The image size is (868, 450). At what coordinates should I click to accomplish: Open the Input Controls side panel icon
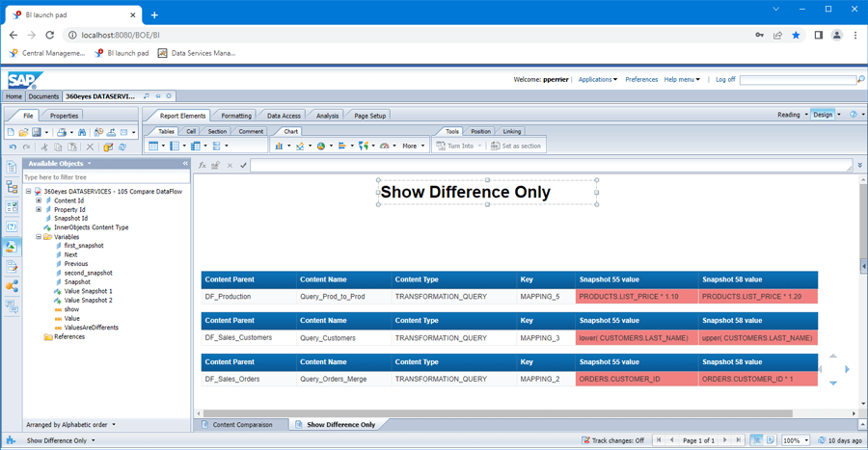(x=12, y=207)
